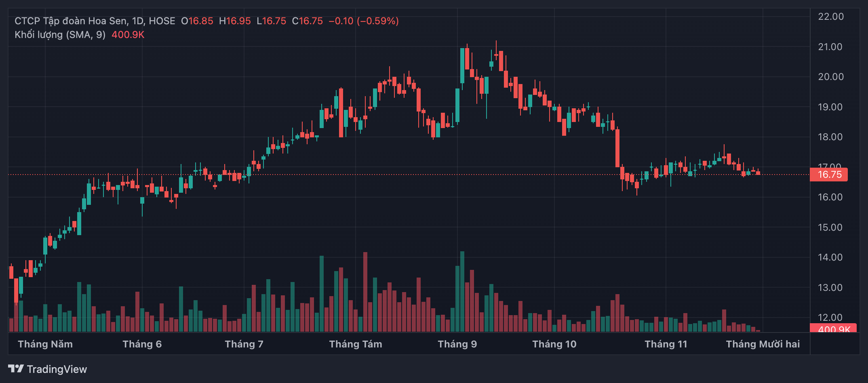This screenshot has height=383, width=868.
Task: Click the 14.00 price scale label
Action: [x=830, y=257]
